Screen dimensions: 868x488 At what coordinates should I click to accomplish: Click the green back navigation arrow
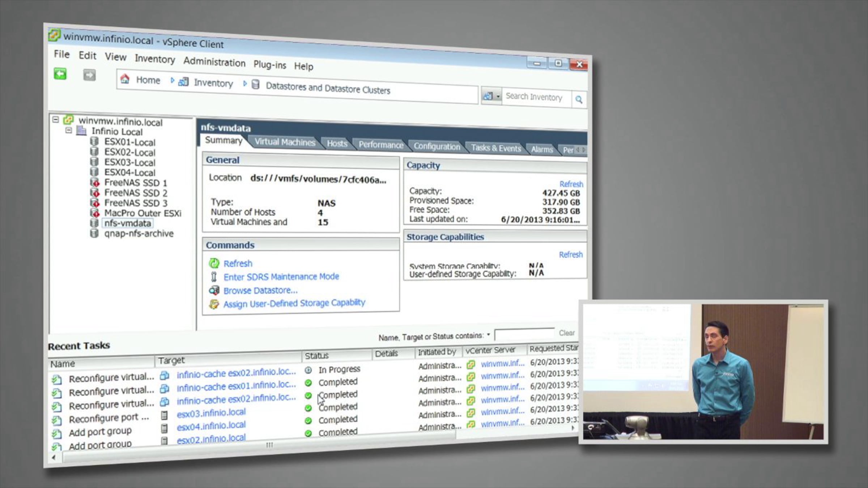tap(60, 74)
